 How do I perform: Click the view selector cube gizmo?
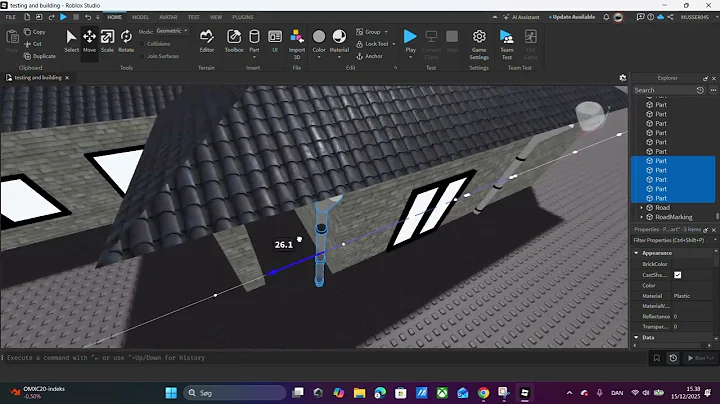pos(590,115)
